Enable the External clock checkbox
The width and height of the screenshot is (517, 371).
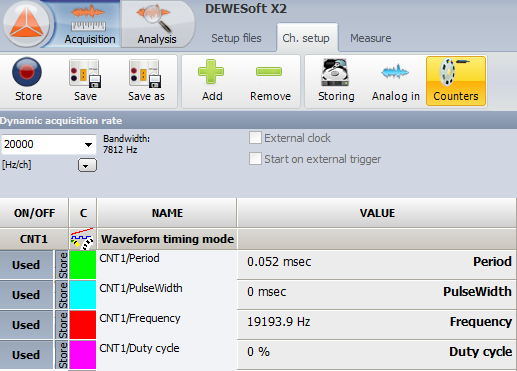(x=255, y=138)
